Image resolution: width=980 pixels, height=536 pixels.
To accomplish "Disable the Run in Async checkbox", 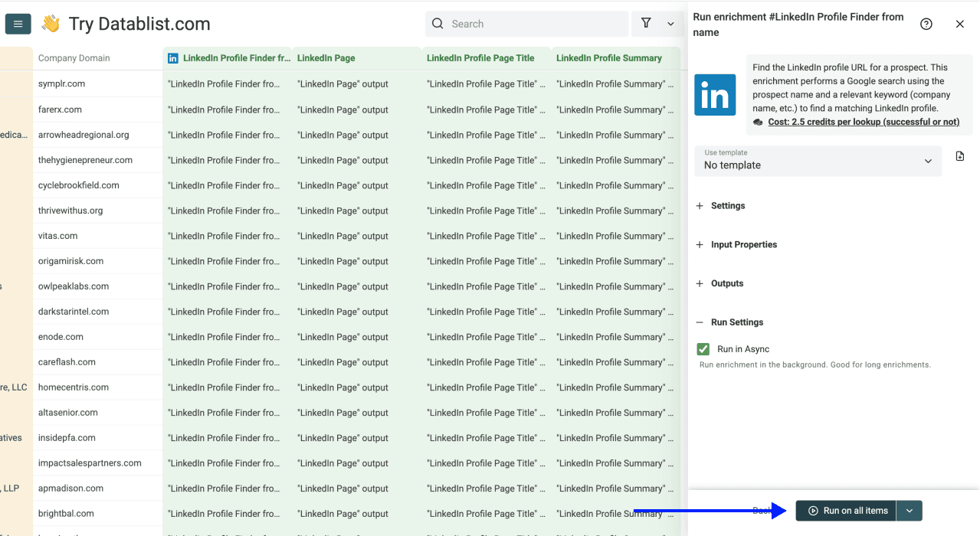I will [x=703, y=348].
